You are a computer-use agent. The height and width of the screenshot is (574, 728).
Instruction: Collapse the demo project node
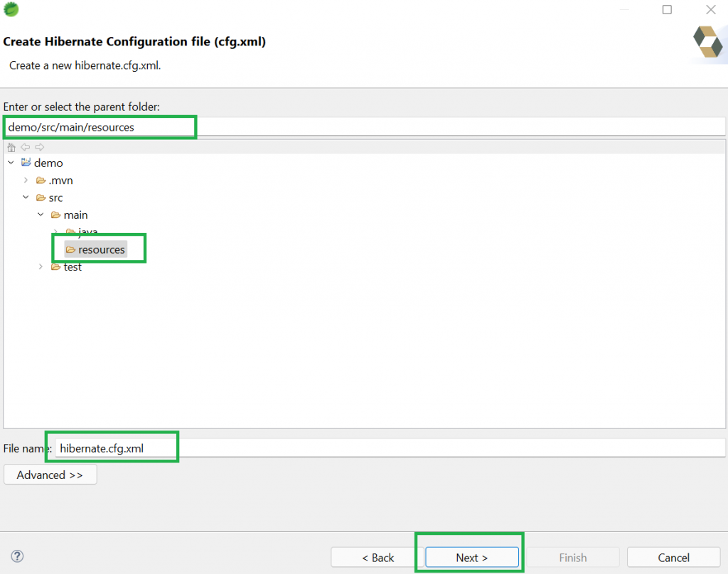pyautogui.click(x=11, y=163)
